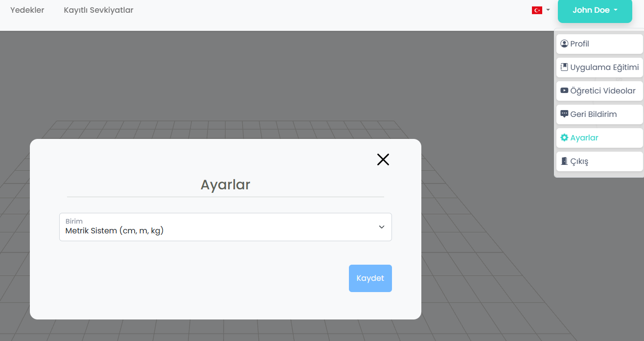Go to the Yedekler navigation item
The image size is (644, 341).
[27, 10]
